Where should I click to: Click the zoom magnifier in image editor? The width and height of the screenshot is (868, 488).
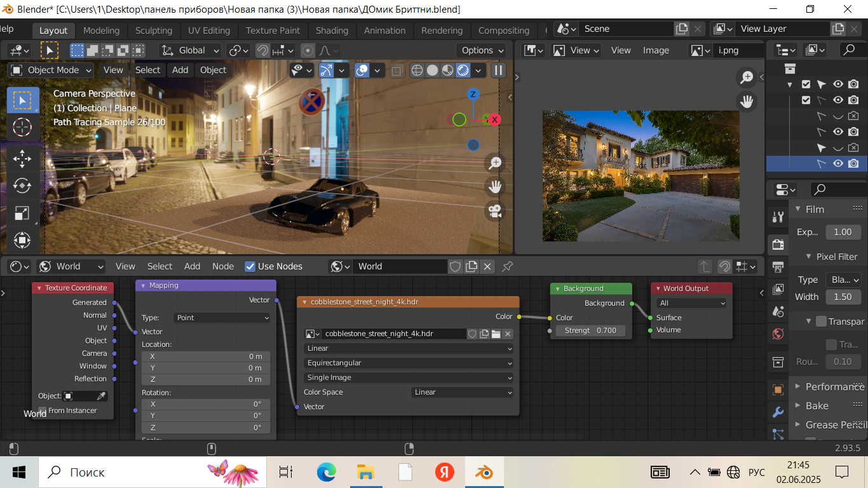(x=746, y=78)
